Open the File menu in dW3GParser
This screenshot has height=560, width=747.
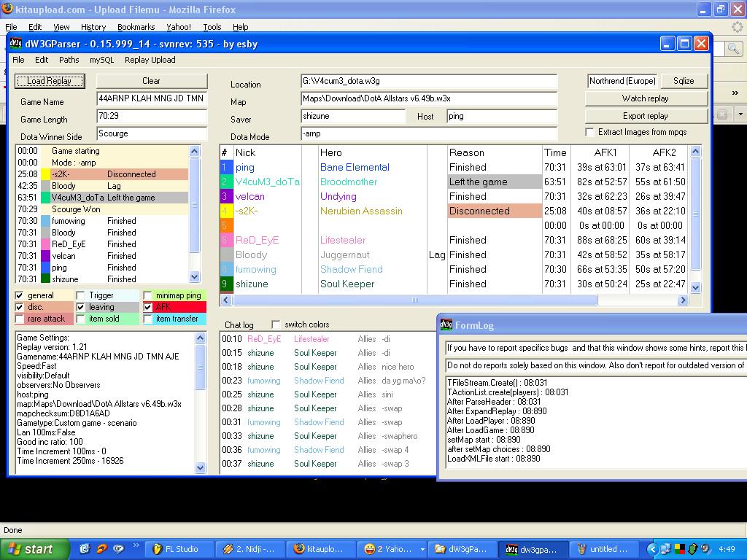[x=18, y=60]
